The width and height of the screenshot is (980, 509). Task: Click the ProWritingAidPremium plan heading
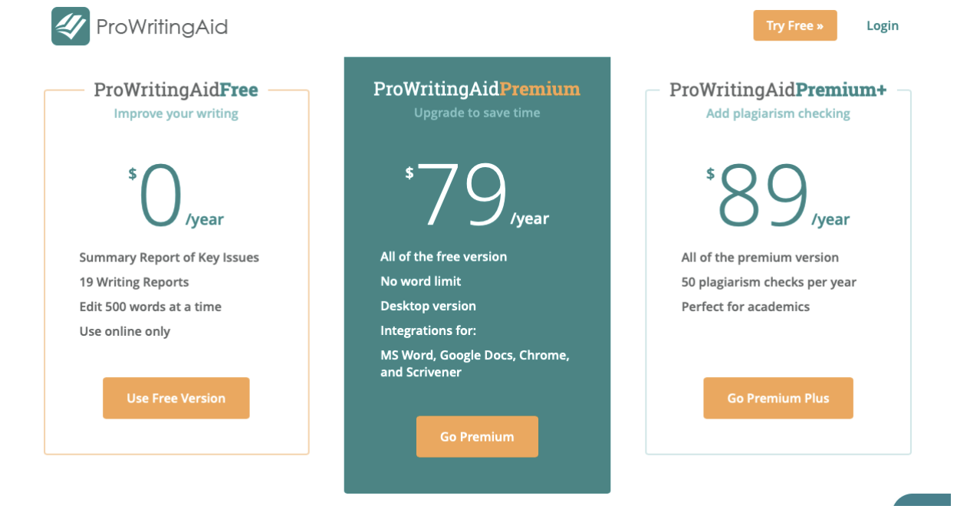tap(476, 90)
